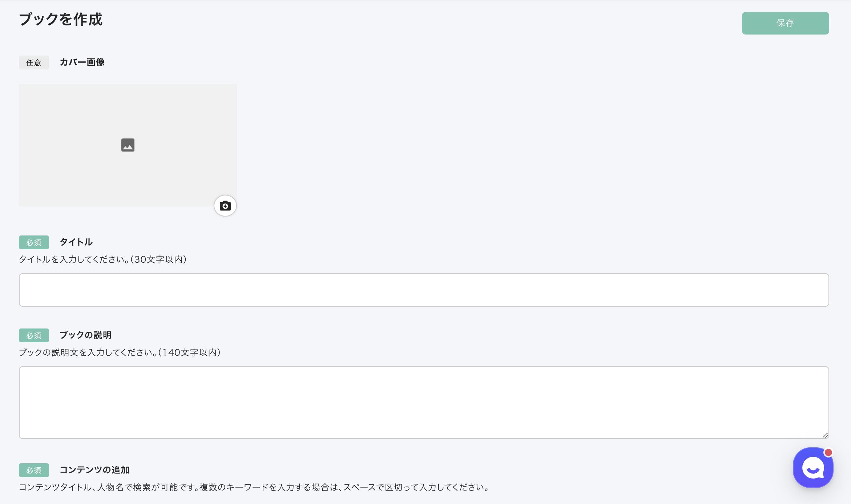Click the ブックを作成 page heading
851x504 pixels.
pos(61,19)
